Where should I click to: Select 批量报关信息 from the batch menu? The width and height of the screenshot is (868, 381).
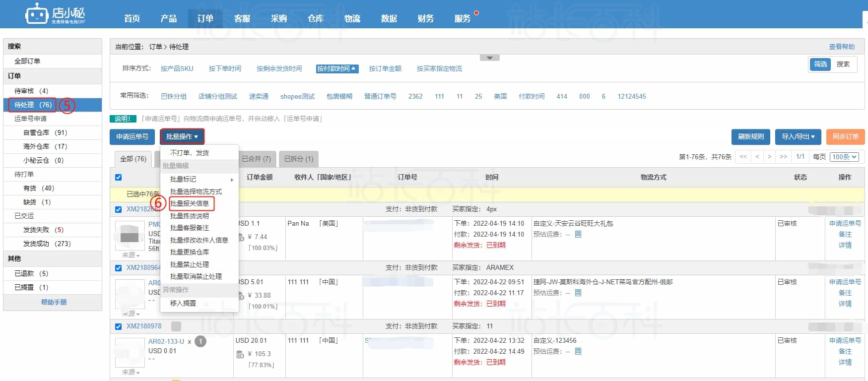(x=190, y=203)
